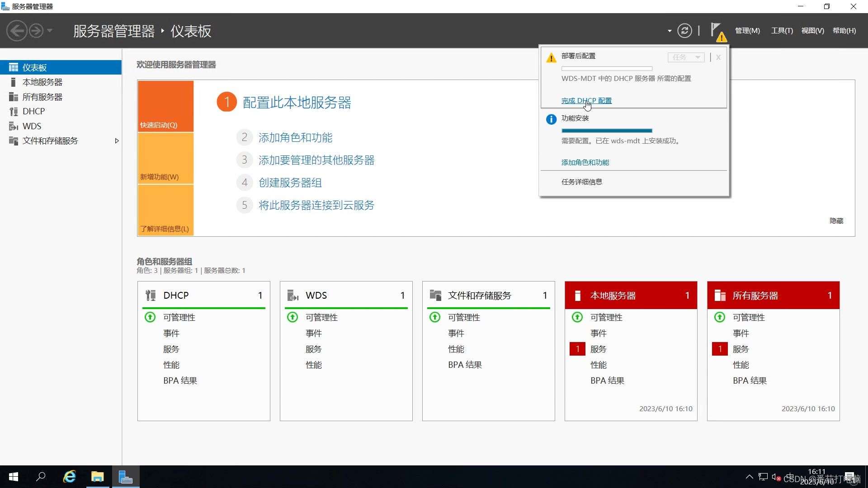Screen dimensions: 868x488
Task: Click green 可管理性 icon in 本地服务器 tile
Action: click(577, 317)
